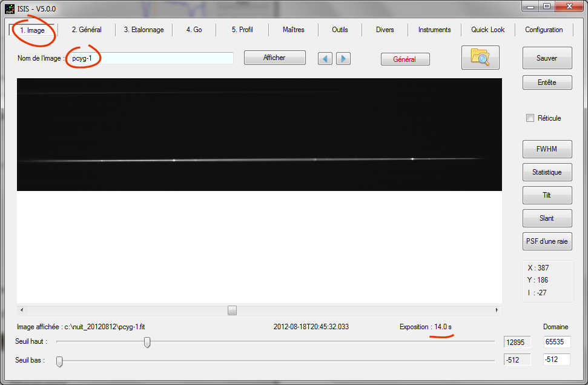This screenshot has height=385, width=588.
Task: Close the ISIS window
Action: tap(569, 7)
